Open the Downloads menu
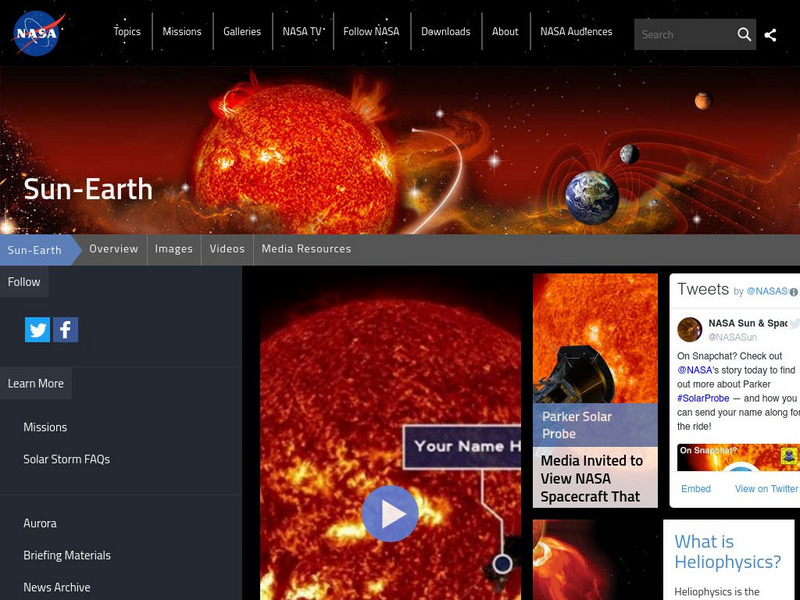The image size is (800, 600). [x=445, y=32]
